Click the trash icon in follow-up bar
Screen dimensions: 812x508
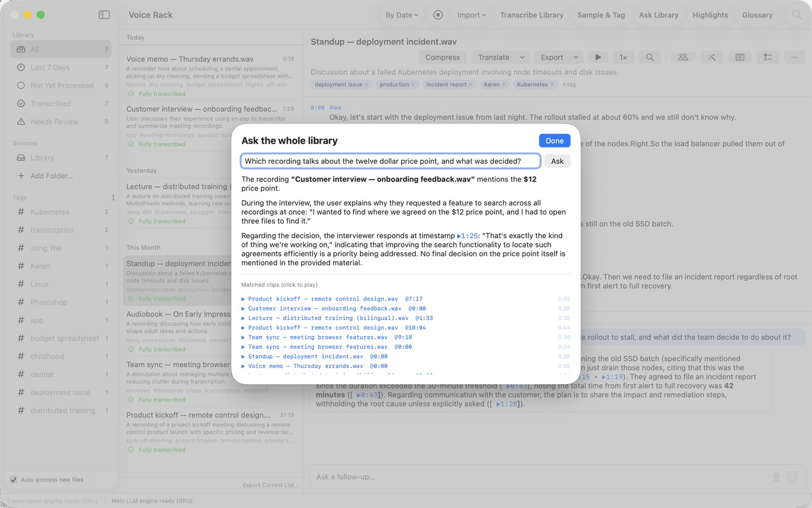[776, 477]
